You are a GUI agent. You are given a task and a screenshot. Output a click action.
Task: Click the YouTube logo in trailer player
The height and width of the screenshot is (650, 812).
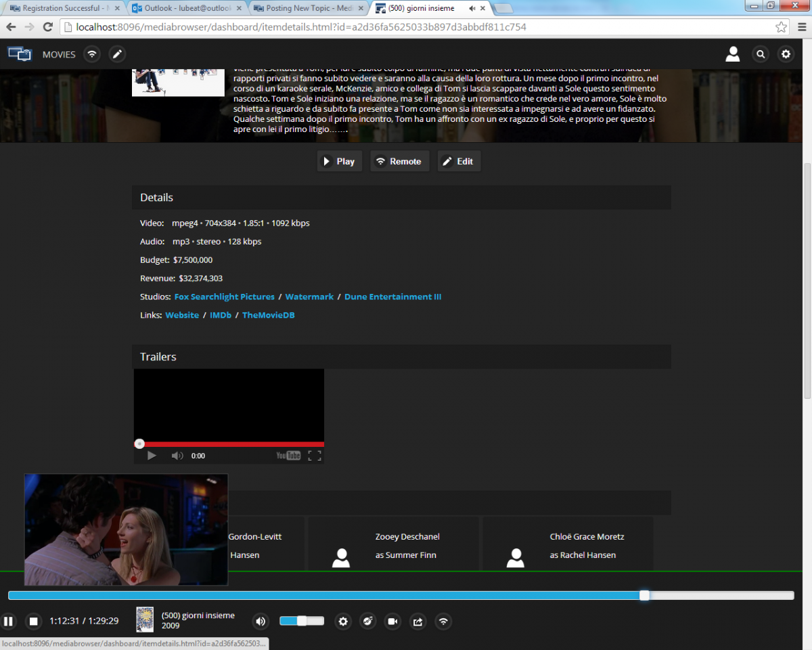(288, 456)
